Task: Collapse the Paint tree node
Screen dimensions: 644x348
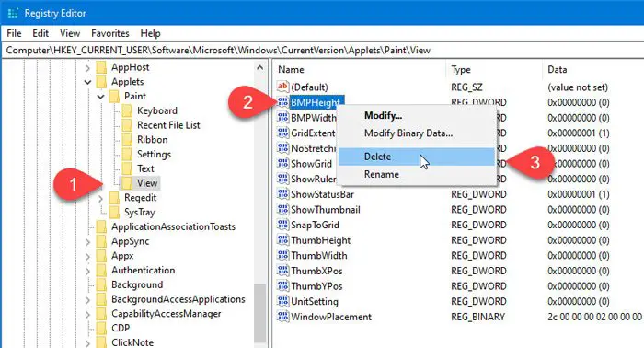Action: click(100, 96)
